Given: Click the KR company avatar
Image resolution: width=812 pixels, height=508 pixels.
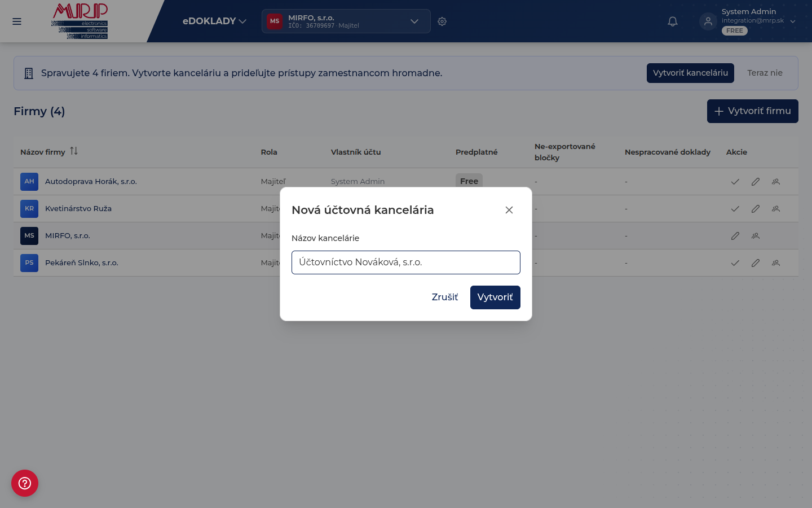Looking at the screenshot, I should 29,209.
